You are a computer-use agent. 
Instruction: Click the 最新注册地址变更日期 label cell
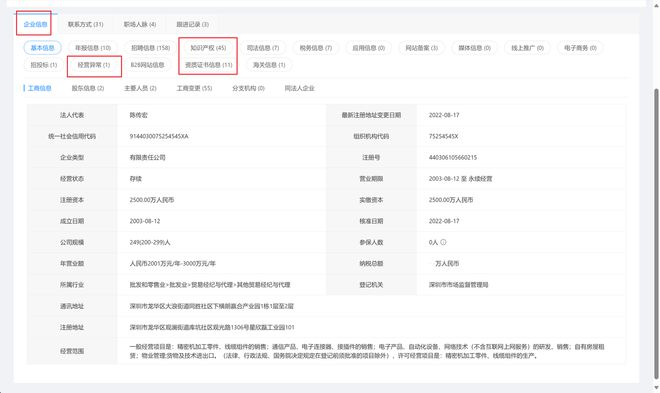coord(371,115)
